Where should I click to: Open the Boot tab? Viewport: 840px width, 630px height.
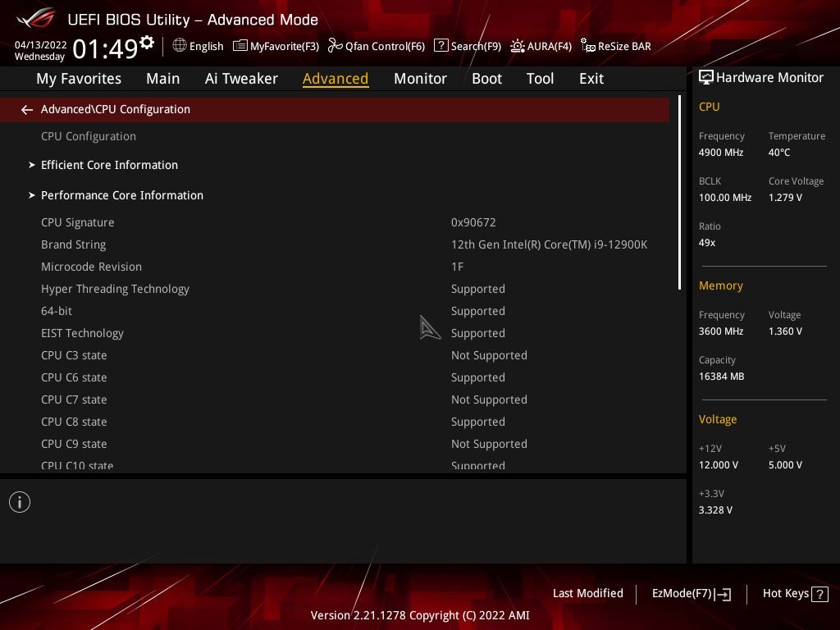pos(486,79)
